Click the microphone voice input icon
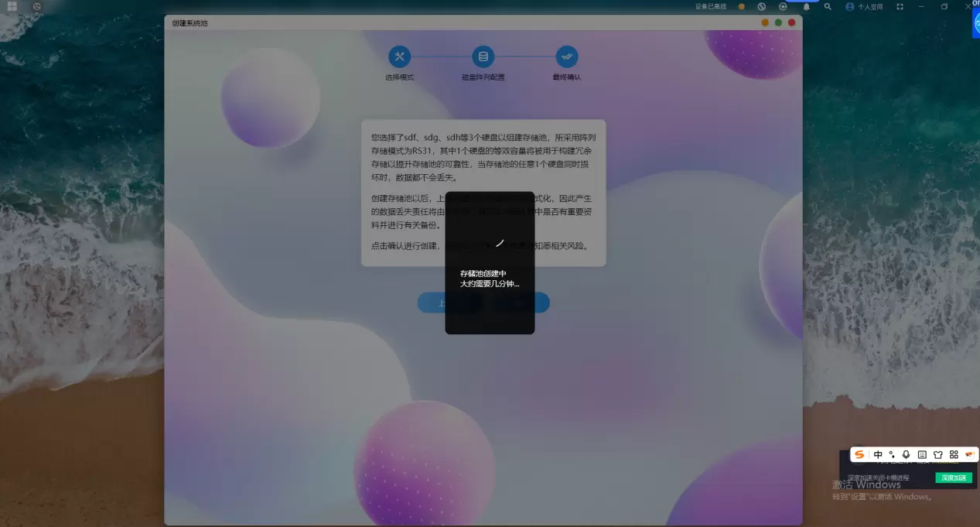Screen dimensions: 980x527 [x=906, y=454]
